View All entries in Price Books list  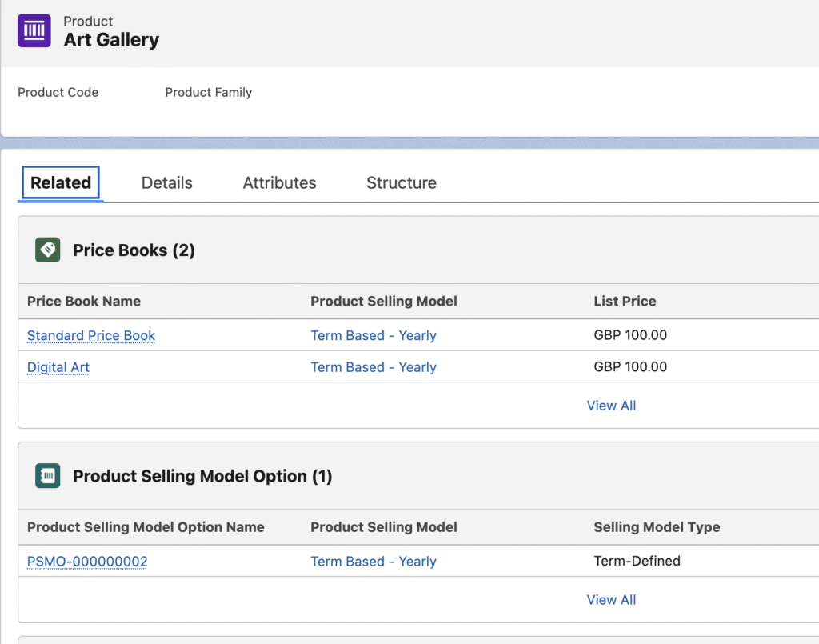coord(611,406)
